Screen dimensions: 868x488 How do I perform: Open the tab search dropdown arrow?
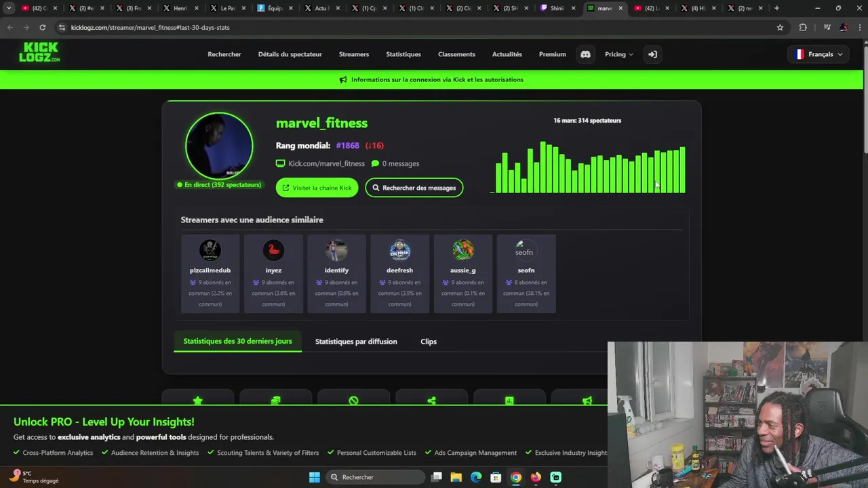tap(9, 8)
